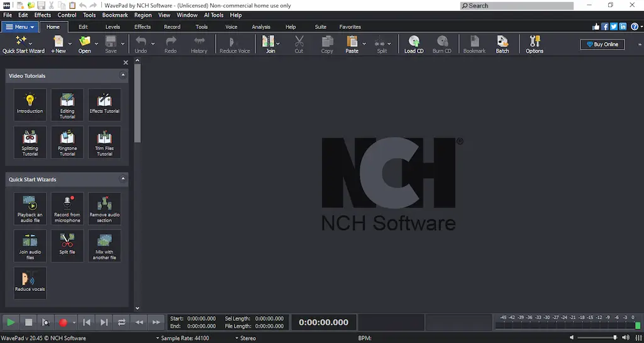
Task: Open the dropdown arrow next to +New
Action: [70, 43]
